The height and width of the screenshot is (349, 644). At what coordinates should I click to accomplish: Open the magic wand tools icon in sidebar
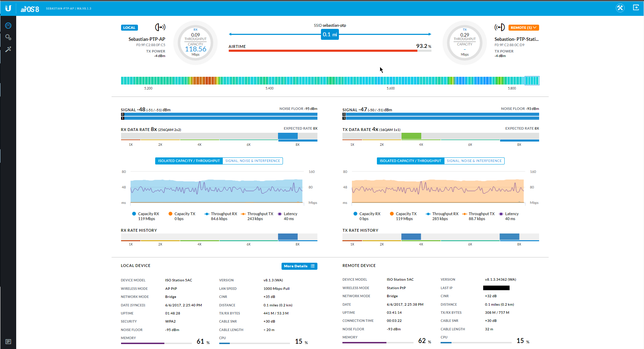click(x=8, y=49)
